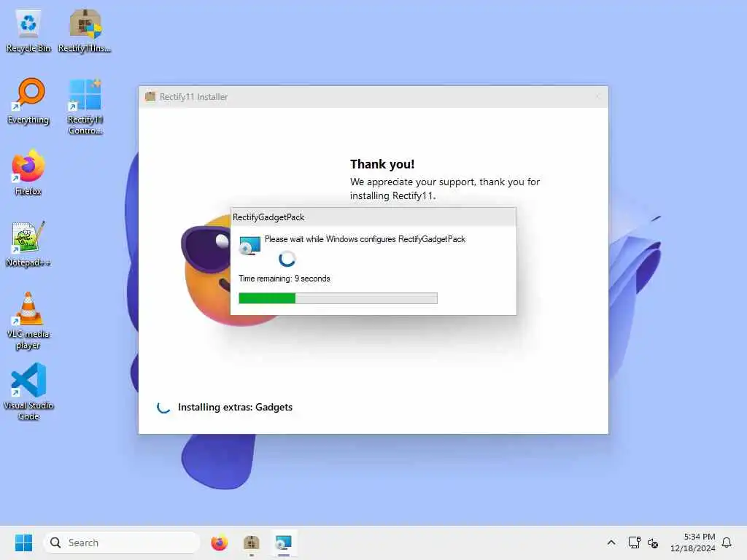747x560 pixels.
Task: Close the Rectify11 Installer window
Action: pyautogui.click(x=597, y=97)
